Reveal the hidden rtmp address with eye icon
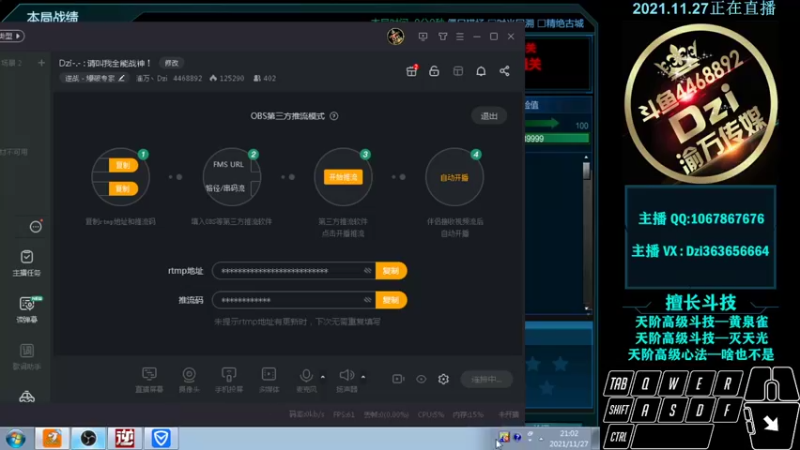This screenshot has height=450, width=800. (367, 271)
